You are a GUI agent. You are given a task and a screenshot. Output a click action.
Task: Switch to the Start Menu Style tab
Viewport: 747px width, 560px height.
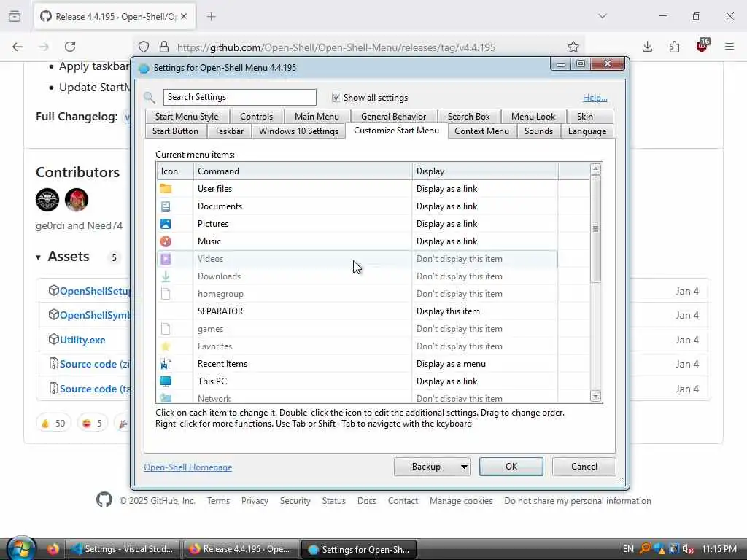[x=187, y=117]
